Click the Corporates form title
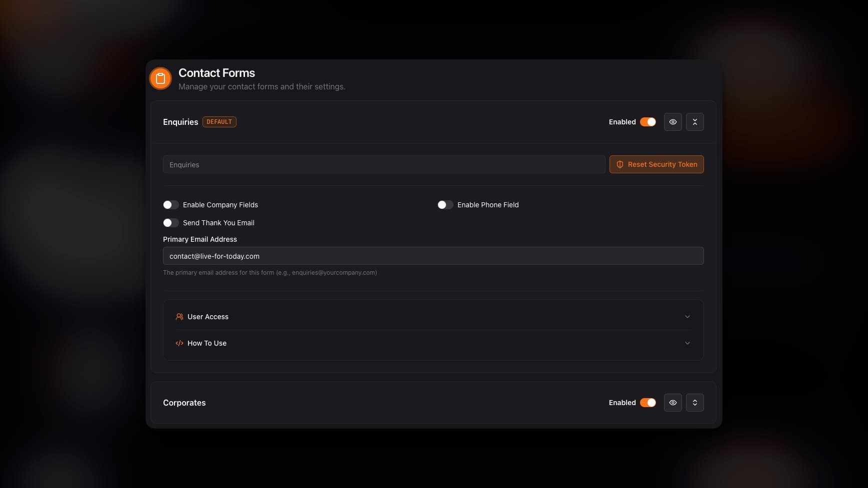The width and height of the screenshot is (868, 488). (x=184, y=403)
